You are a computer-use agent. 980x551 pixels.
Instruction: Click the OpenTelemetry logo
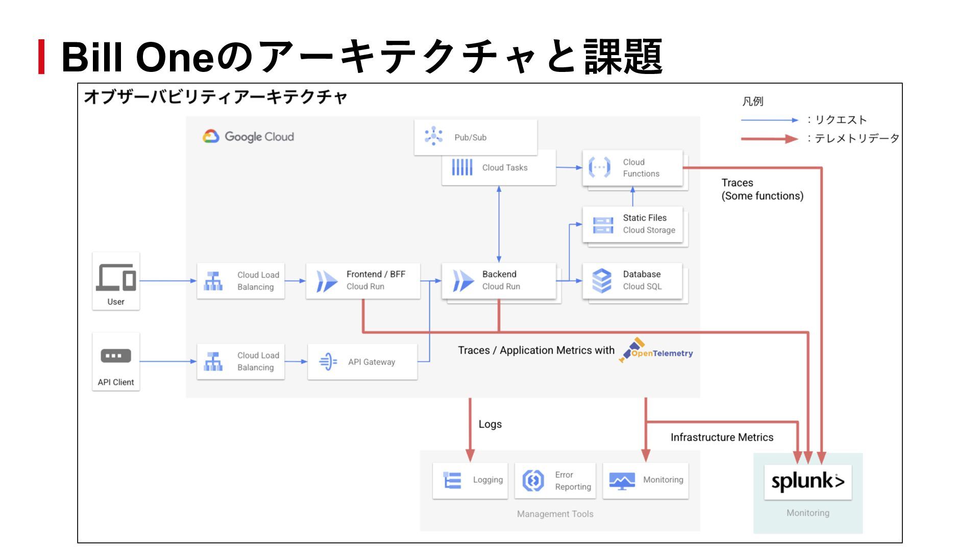click(x=656, y=350)
